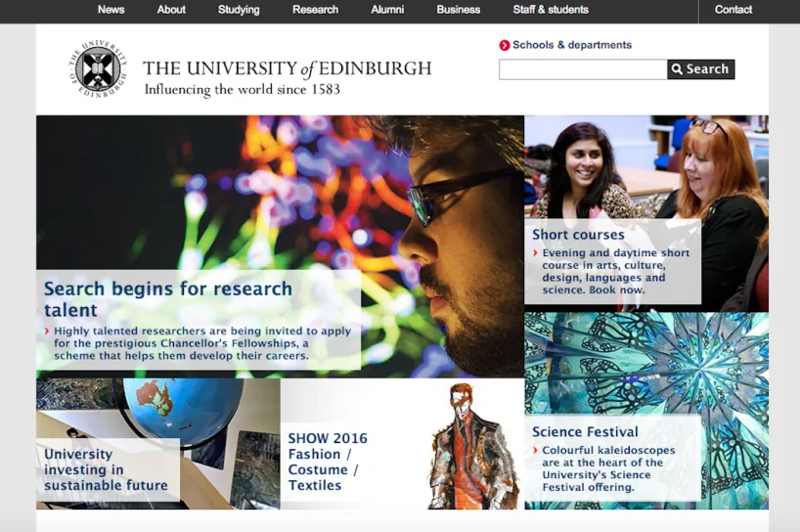The height and width of the screenshot is (532, 800).
Task: Click the magnifying glass icon in Search button
Action: click(677, 68)
